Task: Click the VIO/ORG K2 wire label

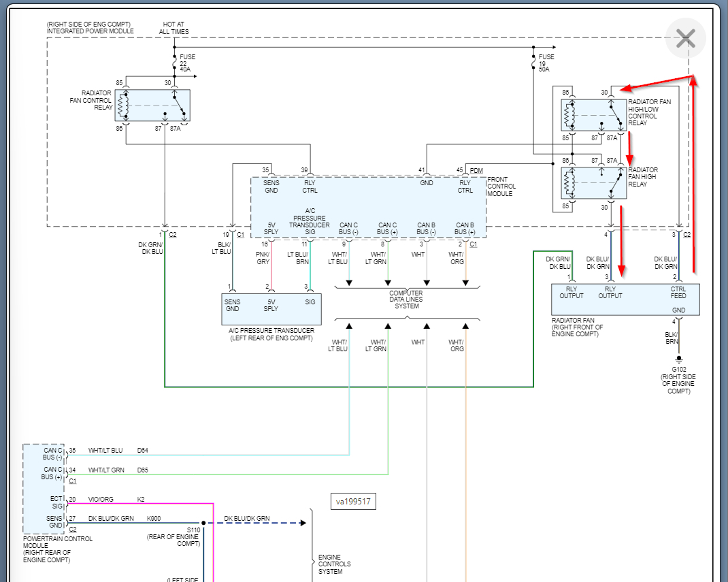Action: coord(102,499)
